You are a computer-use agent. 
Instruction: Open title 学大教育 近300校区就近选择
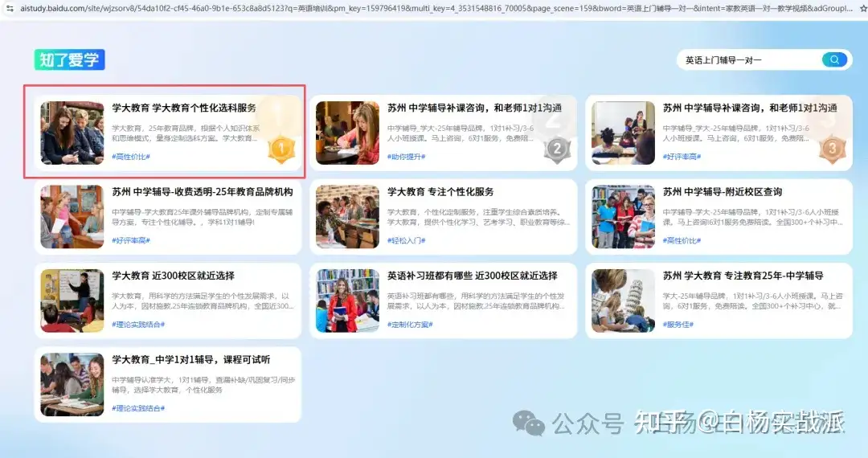coord(174,276)
